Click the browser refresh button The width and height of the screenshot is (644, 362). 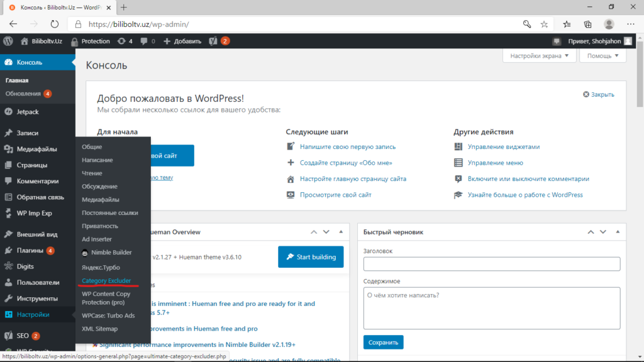55,24
